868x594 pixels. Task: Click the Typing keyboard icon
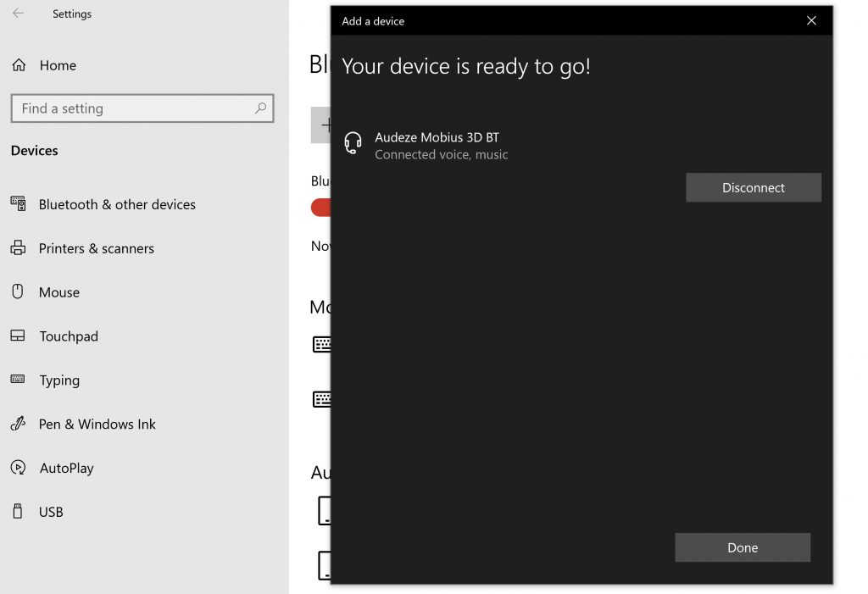point(18,380)
